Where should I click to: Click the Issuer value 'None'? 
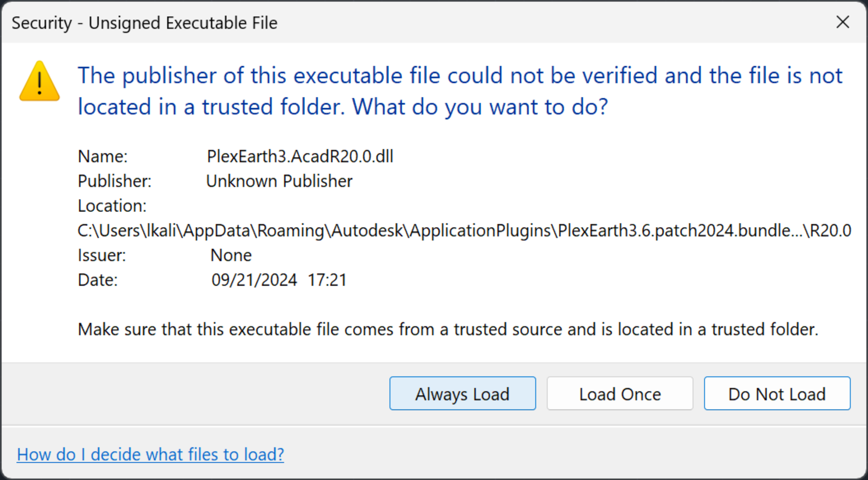tap(231, 255)
